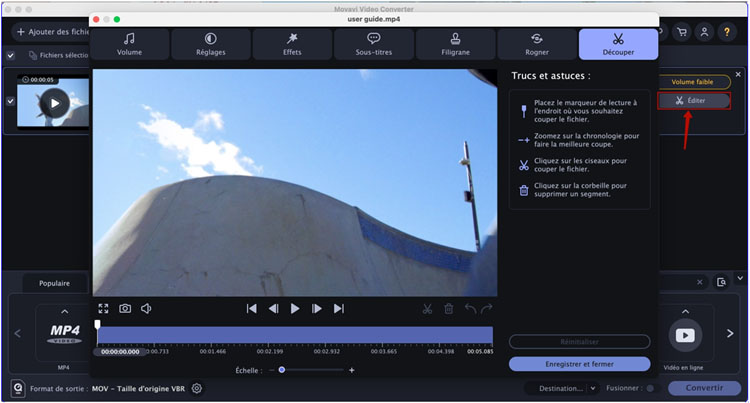This screenshot has height=403, width=750.
Task: Select the Vidéo en ligne preset
Action: (685, 336)
